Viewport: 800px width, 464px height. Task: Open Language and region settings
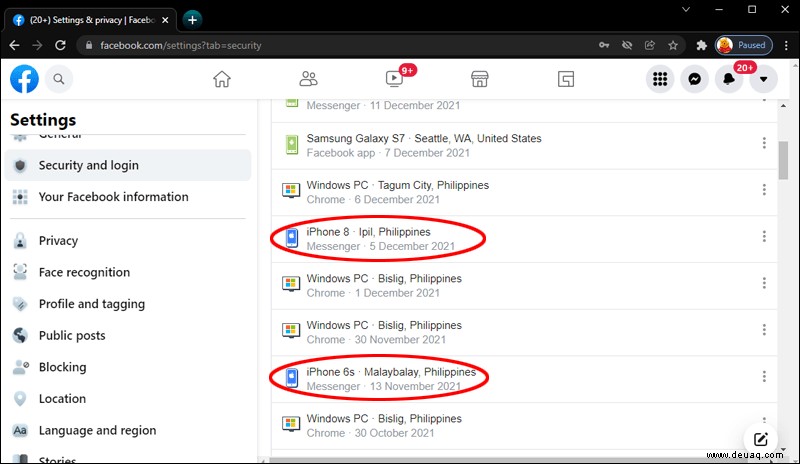128,431
